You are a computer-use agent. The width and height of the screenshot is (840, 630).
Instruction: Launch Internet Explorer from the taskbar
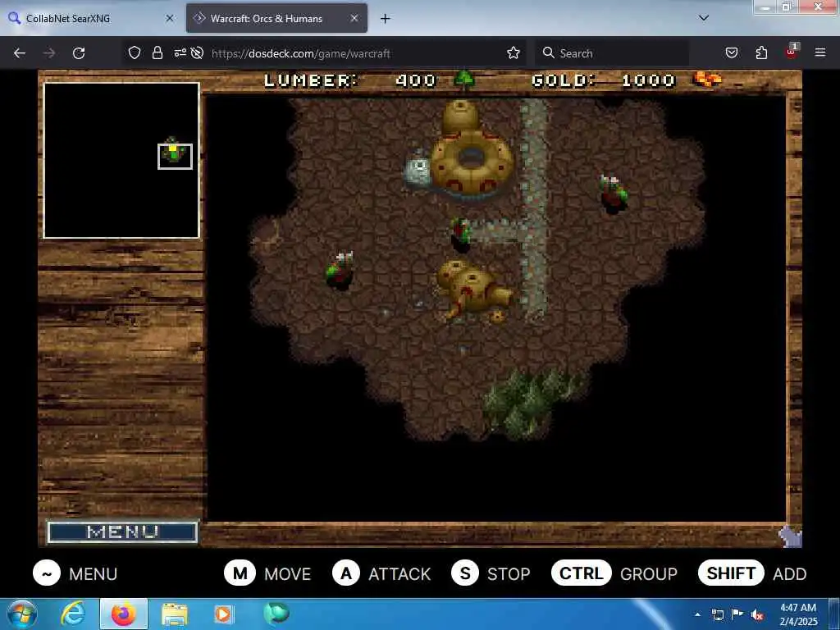coord(73,614)
